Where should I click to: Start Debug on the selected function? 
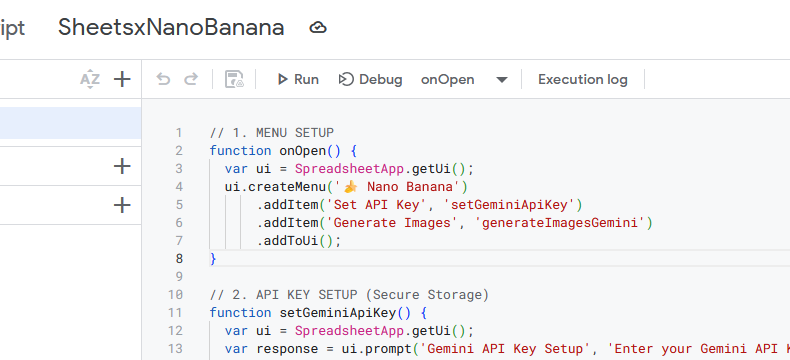(370, 80)
